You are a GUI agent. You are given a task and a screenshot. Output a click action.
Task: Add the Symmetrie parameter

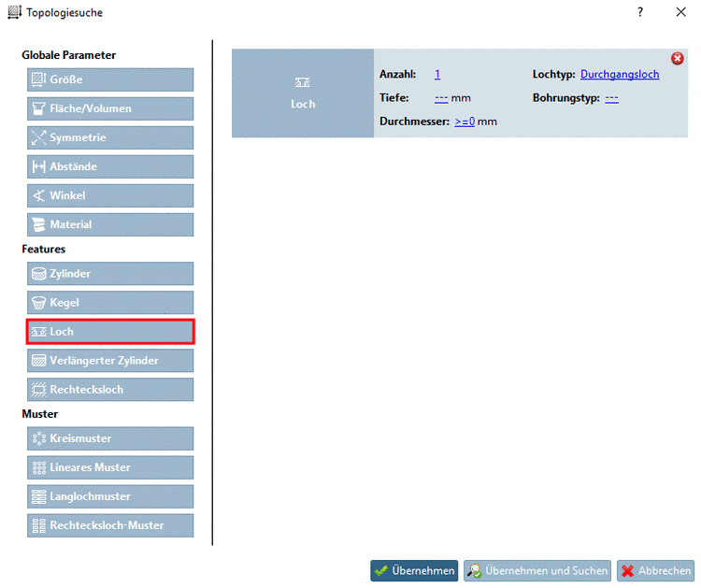pos(110,137)
